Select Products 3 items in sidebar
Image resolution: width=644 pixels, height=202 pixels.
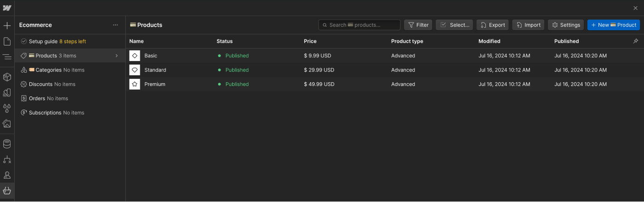pos(70,56)
